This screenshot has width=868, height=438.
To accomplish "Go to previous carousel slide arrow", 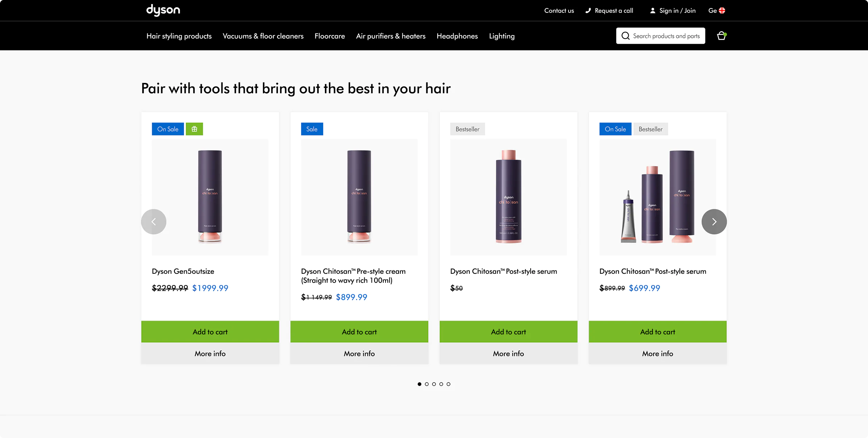I will pos(154,222).
